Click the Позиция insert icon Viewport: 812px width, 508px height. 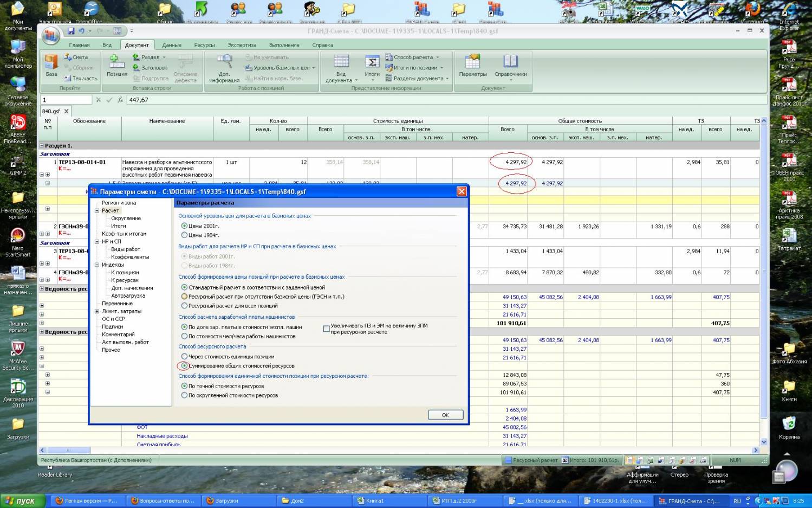point(116,62)
